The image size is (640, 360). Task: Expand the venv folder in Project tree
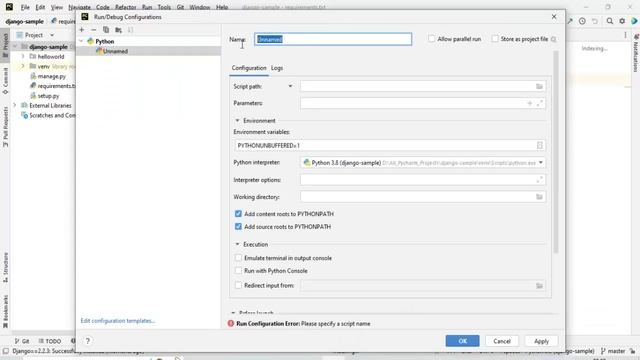coord(23,66)
